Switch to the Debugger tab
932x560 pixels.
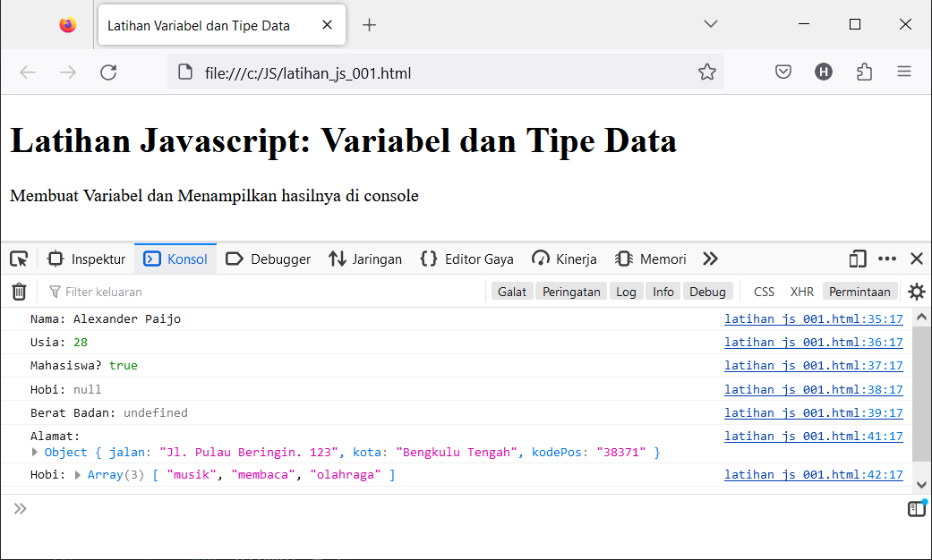tap(269, 259)
